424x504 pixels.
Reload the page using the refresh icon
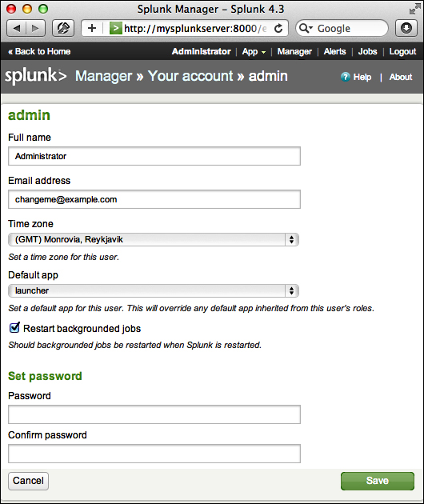[278, 29]
